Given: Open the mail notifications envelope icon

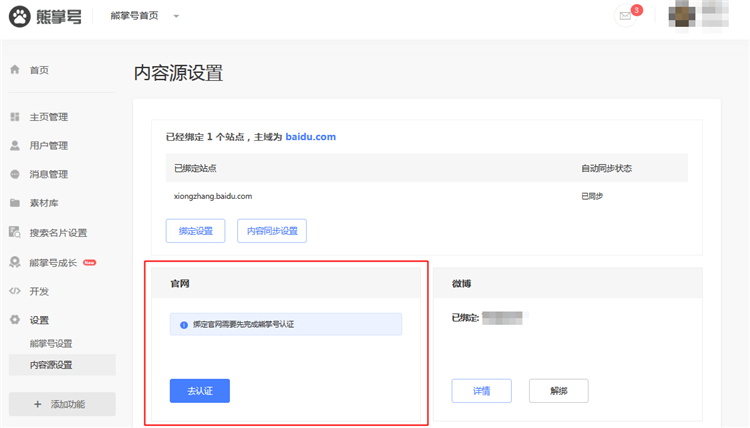Looking at the screenshot, I should [x=626, y=17].
